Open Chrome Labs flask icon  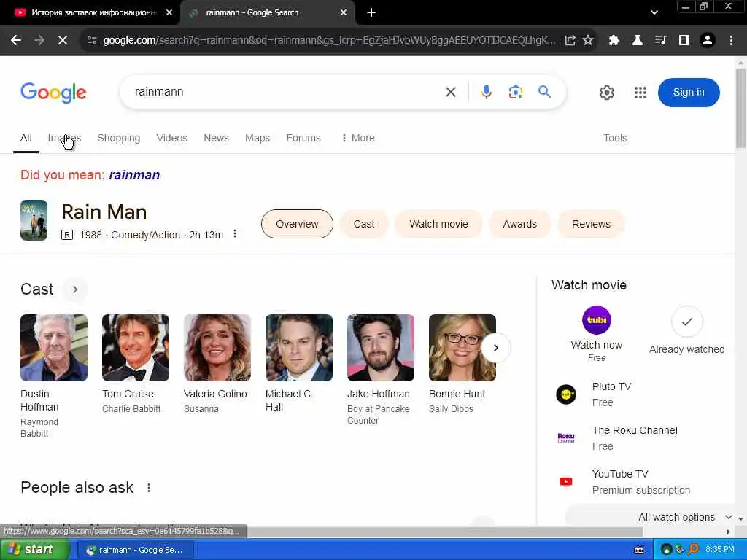637,41
